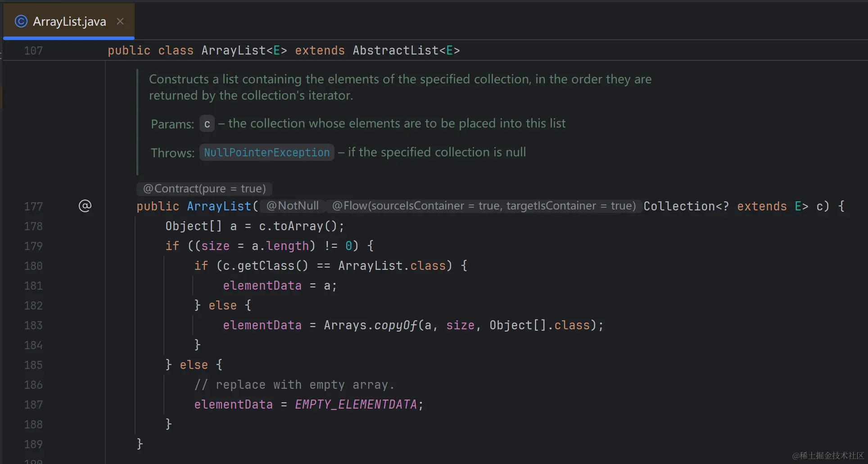Click the @Contract(pure = true) inlay hint
This screenshot has height=464, width=868.
204,188
